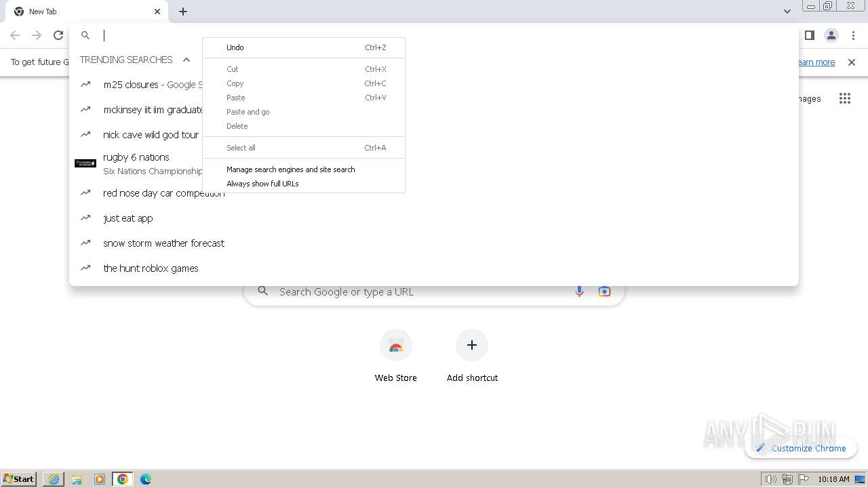Image resolution: width=868 pixels, height=488 pixels.
Task: Click the volume speaker tray icon
Action: 770,479
